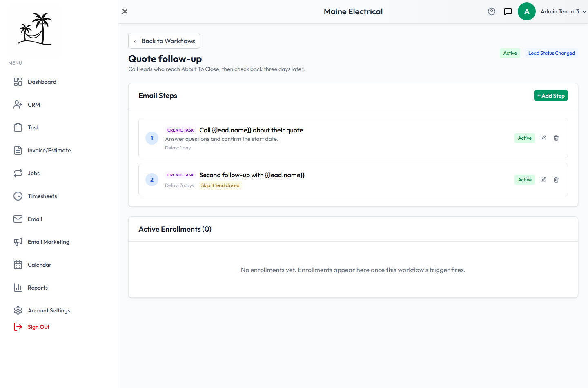The height and width of the screenshot is (388, 588).
Task: Open the chat message icon
Action: pyautogui.click(x=508, y=11)
